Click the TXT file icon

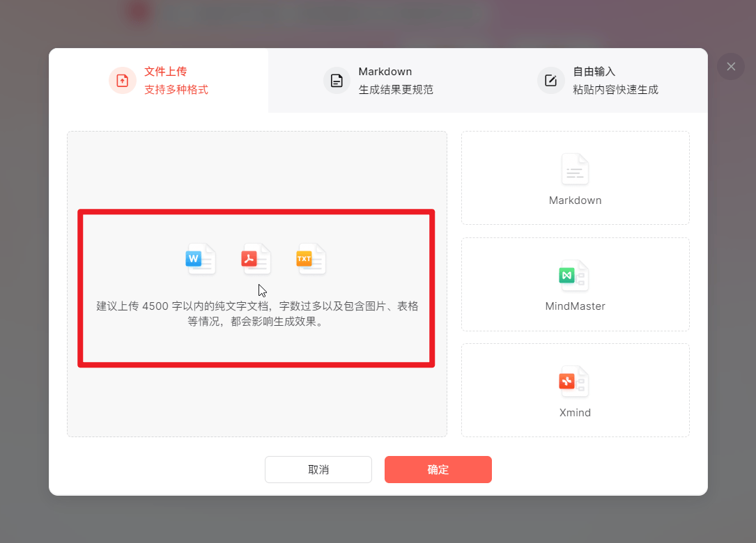coord(311,259)
